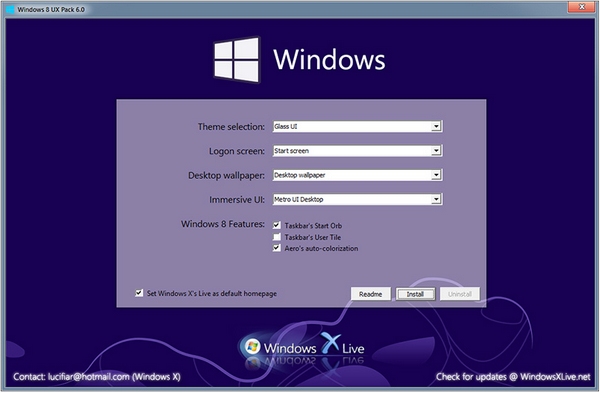Click the lucifiar@hotmail.com contact text
This screenshot has width=600, height=393.
click(x=97, y=377)
